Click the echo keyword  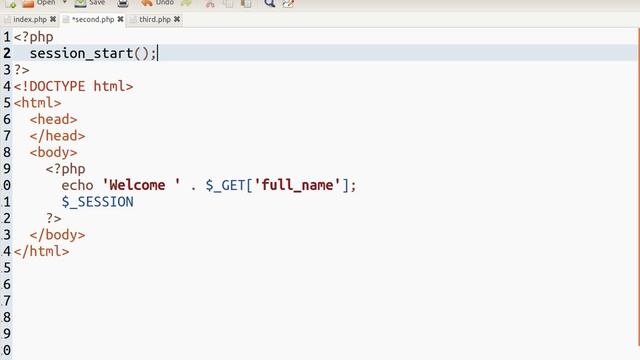[78, 185]
